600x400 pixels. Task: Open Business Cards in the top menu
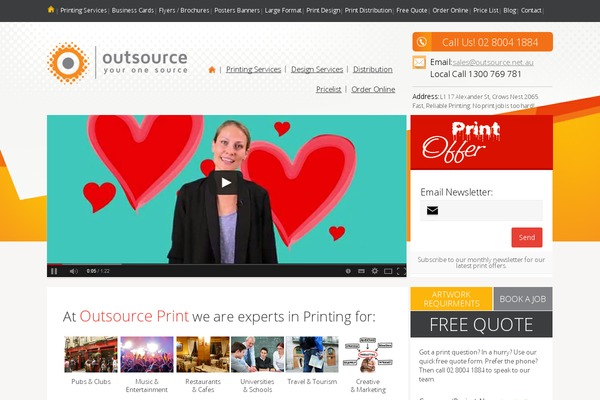click(132, 10)
